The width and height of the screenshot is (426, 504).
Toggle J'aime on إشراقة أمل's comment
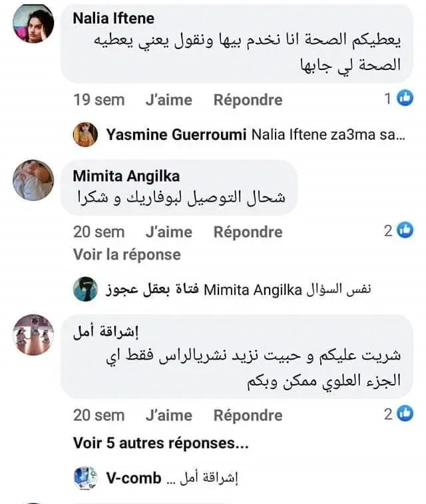[x=168, y=415]
